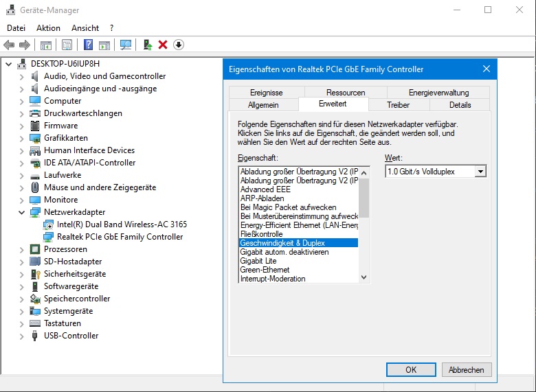Open the Ansicht menu
536x392 pixels.
tap(85, 28)
